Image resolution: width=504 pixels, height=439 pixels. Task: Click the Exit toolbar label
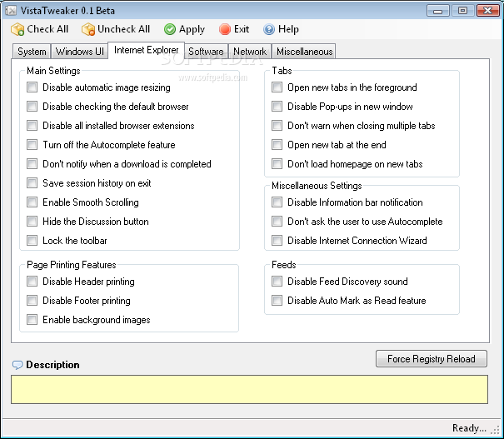[242, 29]
